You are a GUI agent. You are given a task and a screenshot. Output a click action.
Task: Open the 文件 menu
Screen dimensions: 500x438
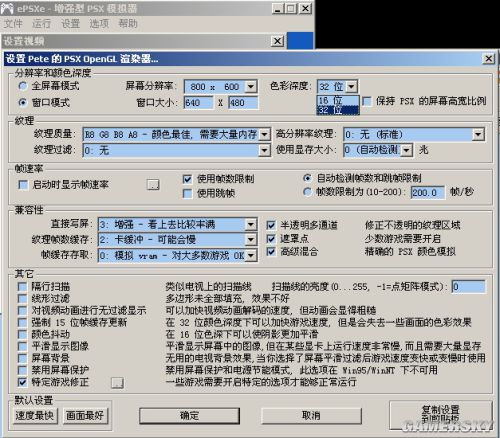click(13, 23)
